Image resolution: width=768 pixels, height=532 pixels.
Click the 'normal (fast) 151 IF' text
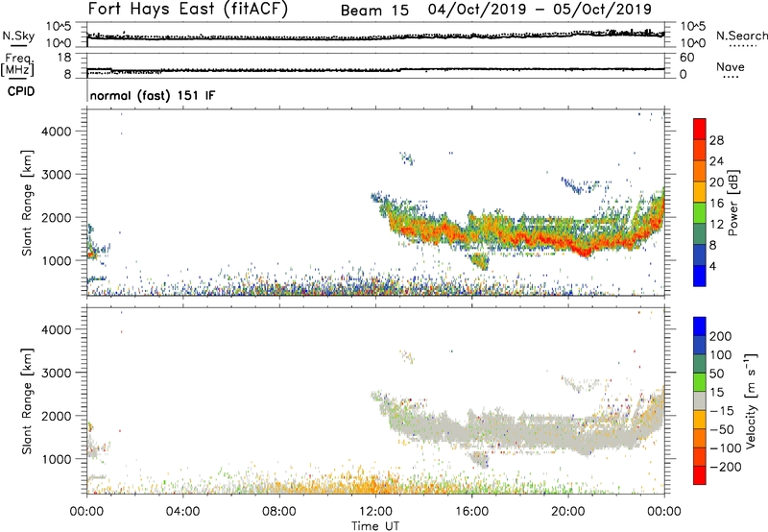point(153,95)
